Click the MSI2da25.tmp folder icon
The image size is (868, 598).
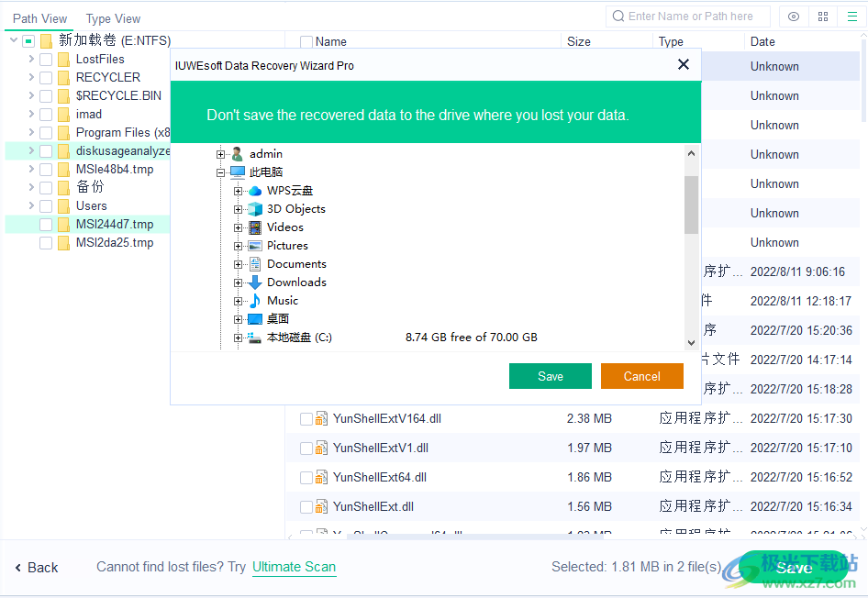pyautogui.click(x=64, y=243)
